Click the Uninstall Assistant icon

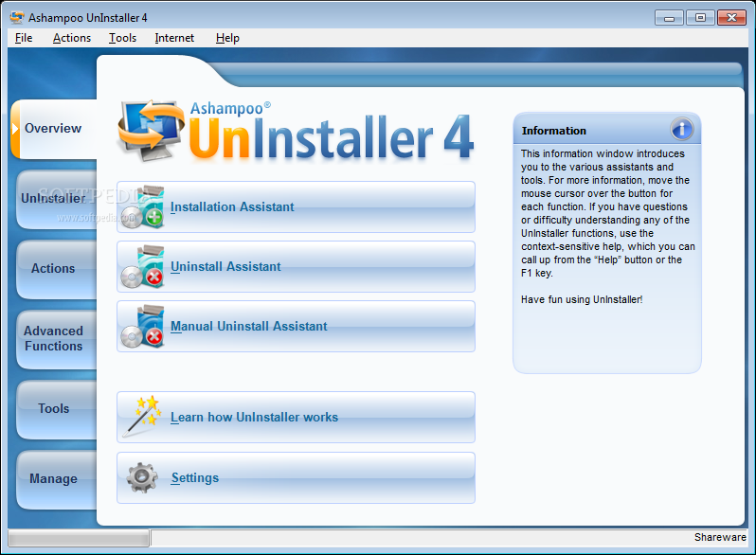pos(143,267)
